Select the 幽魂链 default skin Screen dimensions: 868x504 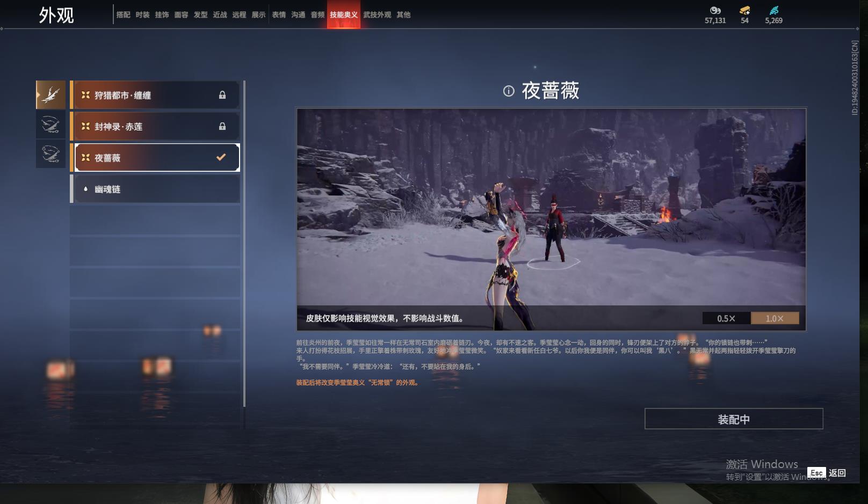point(155,189)
